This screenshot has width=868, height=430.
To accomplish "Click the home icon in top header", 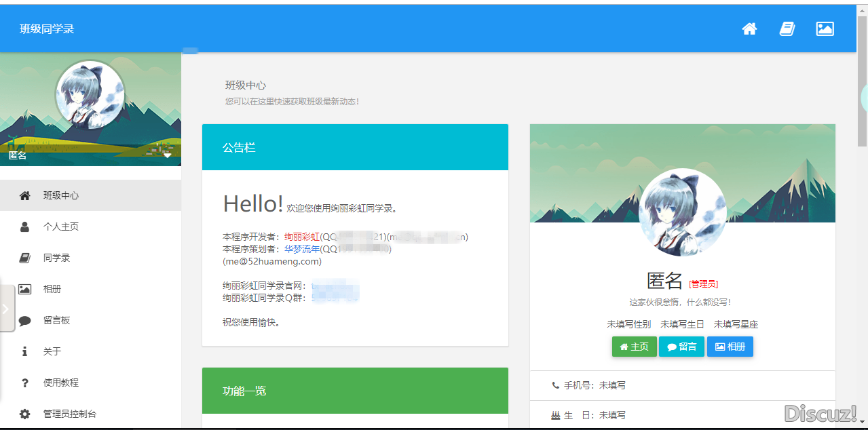I will click(x=749, y=28).
